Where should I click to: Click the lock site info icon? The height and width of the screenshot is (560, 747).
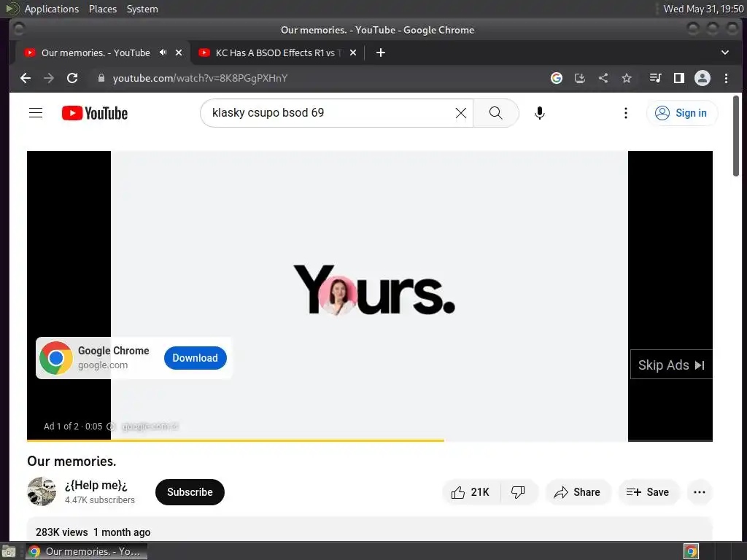(x=101, y=78)
